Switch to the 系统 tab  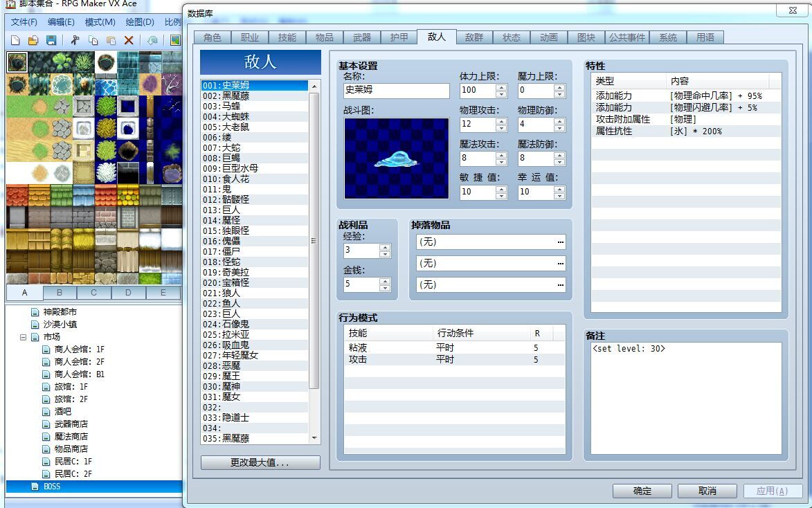point(668,37)
